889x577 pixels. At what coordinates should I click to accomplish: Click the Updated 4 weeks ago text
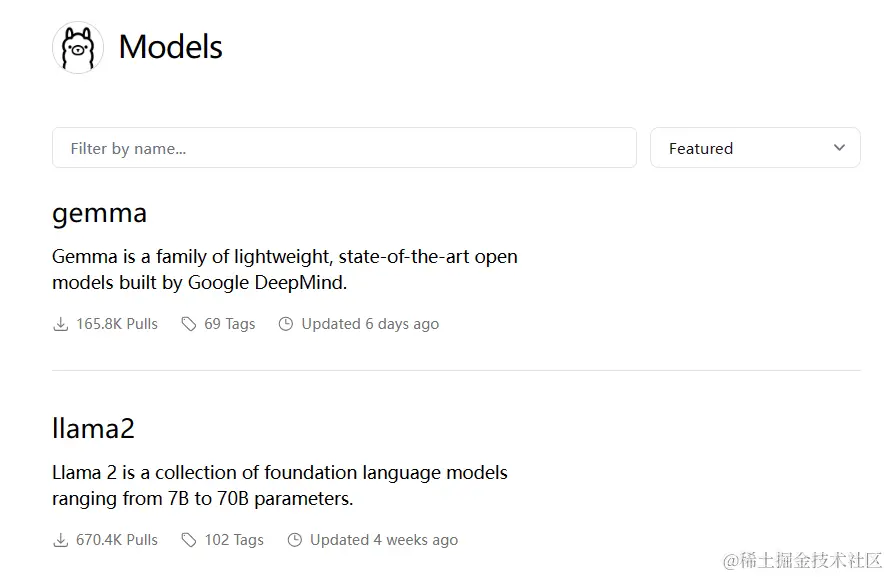point(384,540)
